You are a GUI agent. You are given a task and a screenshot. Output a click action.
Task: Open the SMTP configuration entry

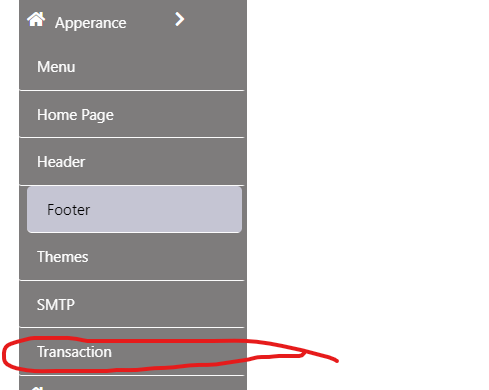click(133, 304)
